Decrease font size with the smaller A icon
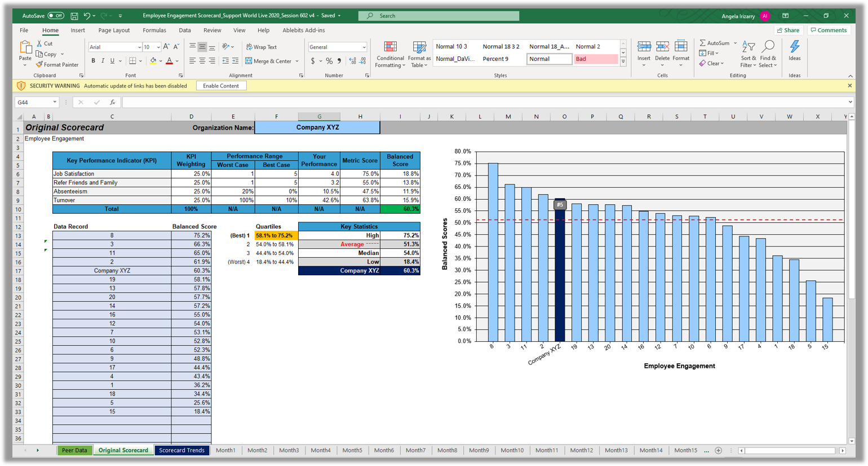The image size is (868, 466). coord(176,47)
